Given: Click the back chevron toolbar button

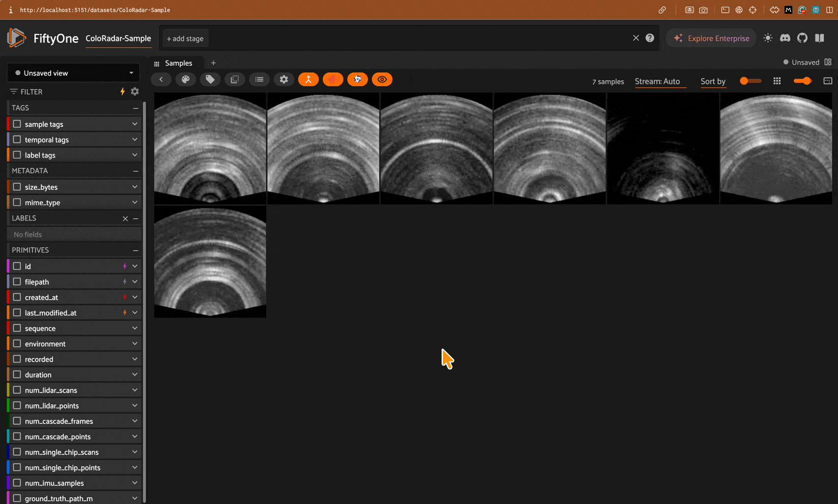Looking at the screenshot, I should pyautogui.click(x=161, y=80).
